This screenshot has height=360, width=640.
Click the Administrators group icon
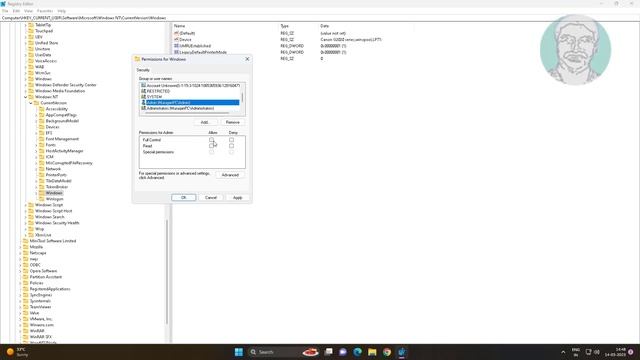click(x=143, y=108)
